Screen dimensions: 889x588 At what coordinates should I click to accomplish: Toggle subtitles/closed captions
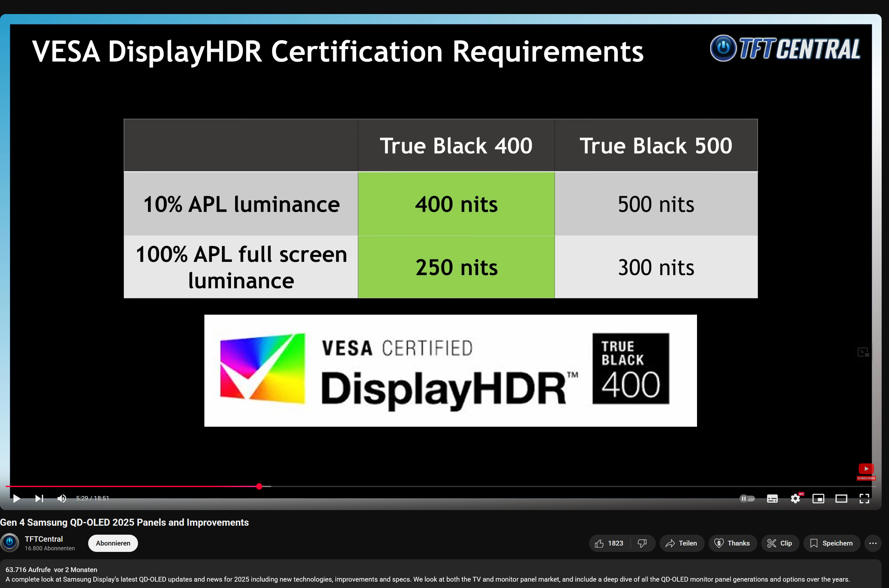pyautogui.click(x=772, y=498)
